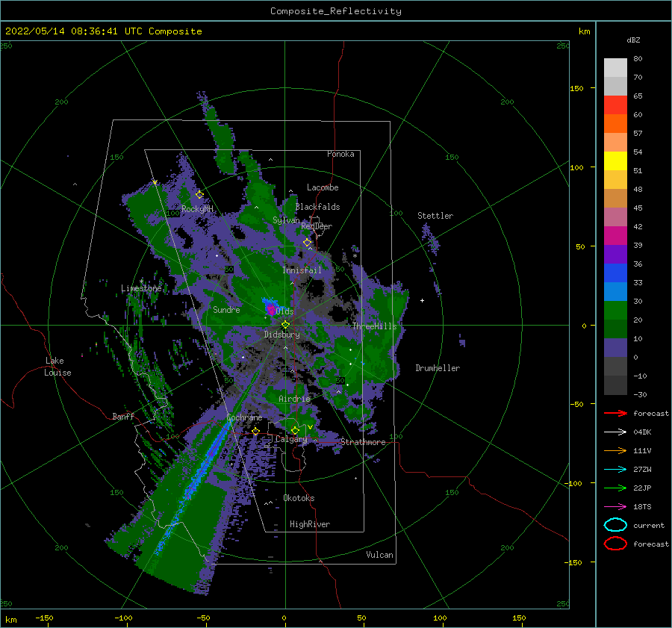Viewport: 672px width, 628px height.
Task: Select the orange 111V arrow legend icon
Action: 615,450
